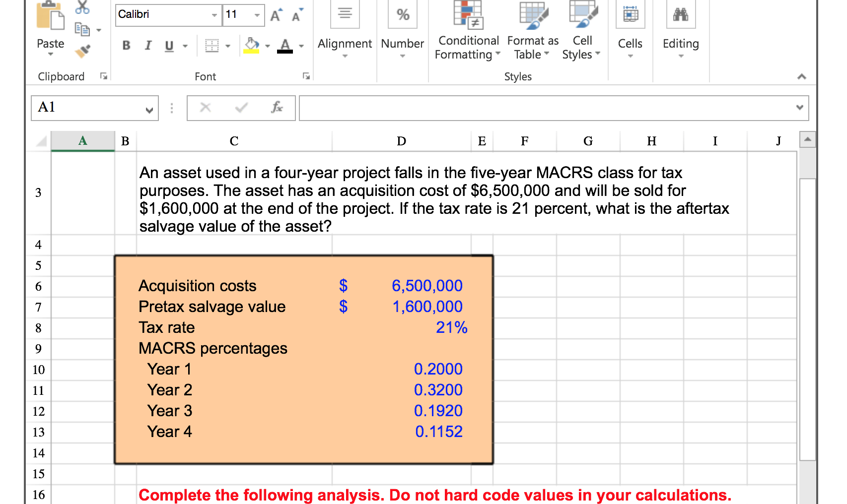
Task: Open the Clipboard dialog box launcher
Action: point(104,76)
